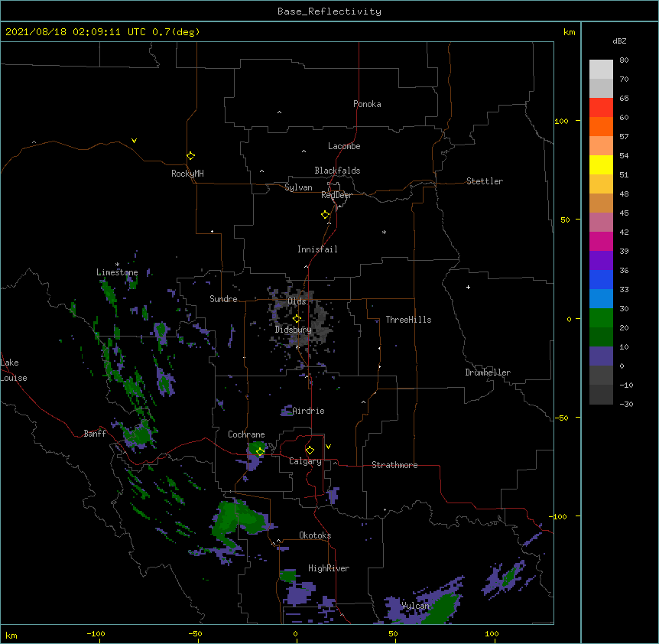The width and height of the screenshot is (659, 644).
Task: Click the Cochrane town label
Action: pyautogui.click(x=246, y=434)
